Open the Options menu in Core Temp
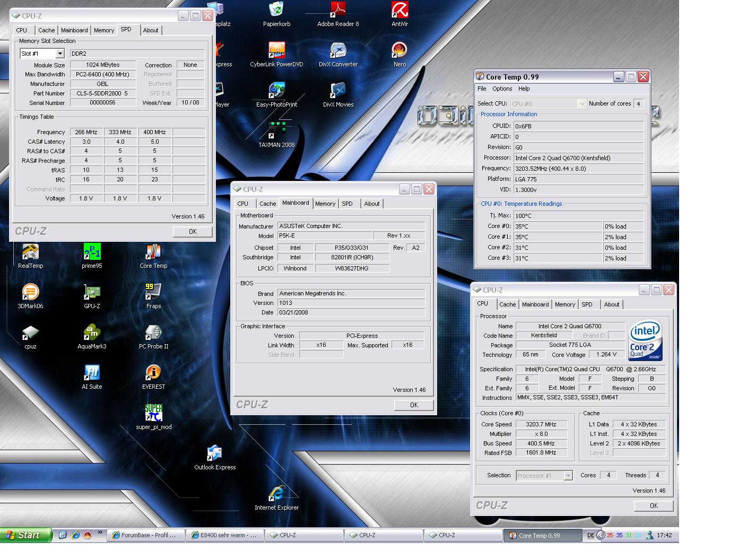This screenshot has height=560, width=747. pos(502,89)
